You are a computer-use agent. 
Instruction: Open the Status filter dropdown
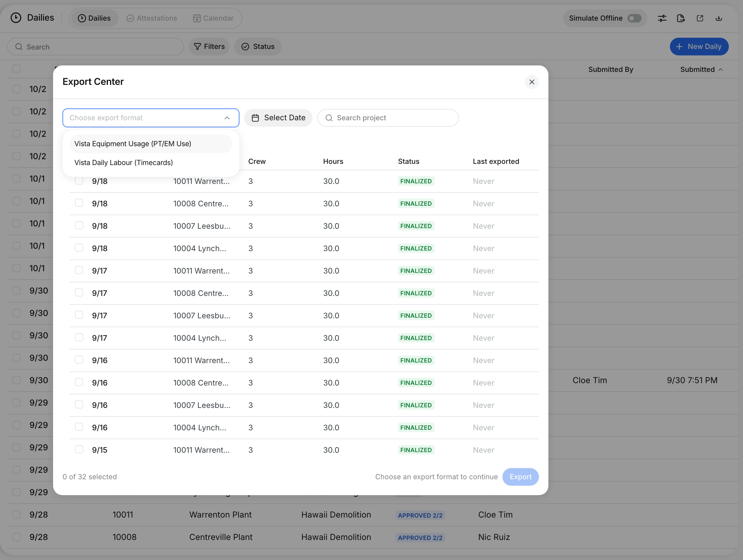point(258,46)
